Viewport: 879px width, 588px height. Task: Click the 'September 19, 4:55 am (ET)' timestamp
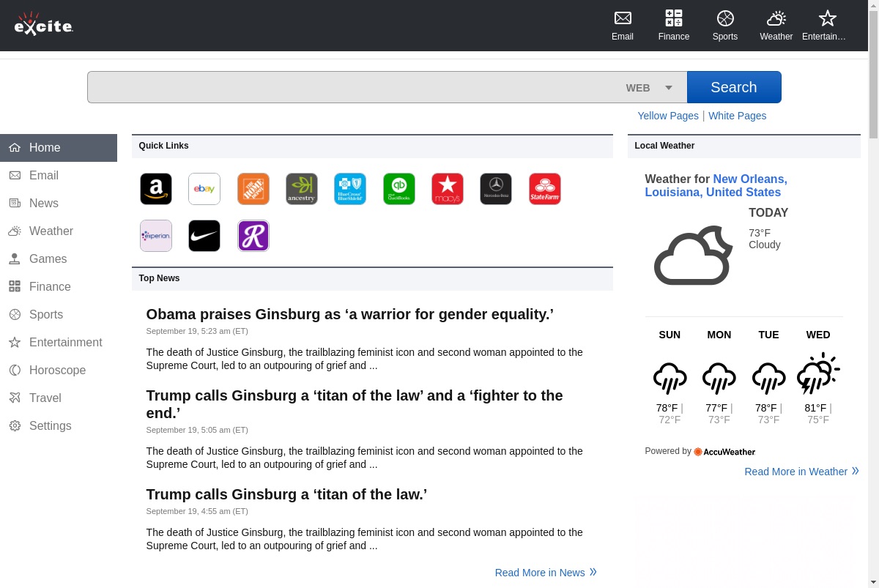pyautogui.click(x=197, y=511)
